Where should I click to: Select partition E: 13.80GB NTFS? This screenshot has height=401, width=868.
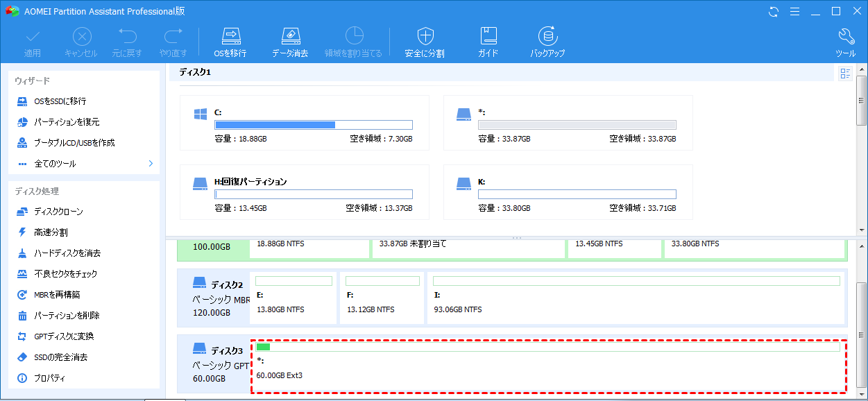point(293,298)
